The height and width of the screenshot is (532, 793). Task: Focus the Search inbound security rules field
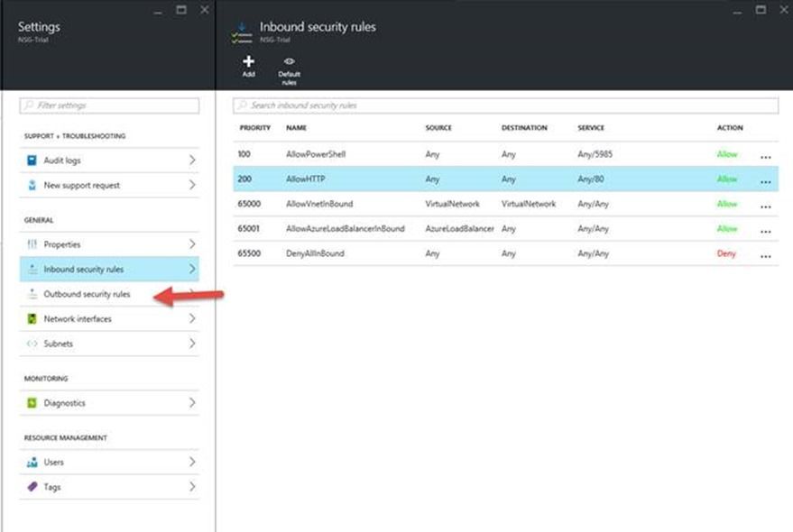506,105
